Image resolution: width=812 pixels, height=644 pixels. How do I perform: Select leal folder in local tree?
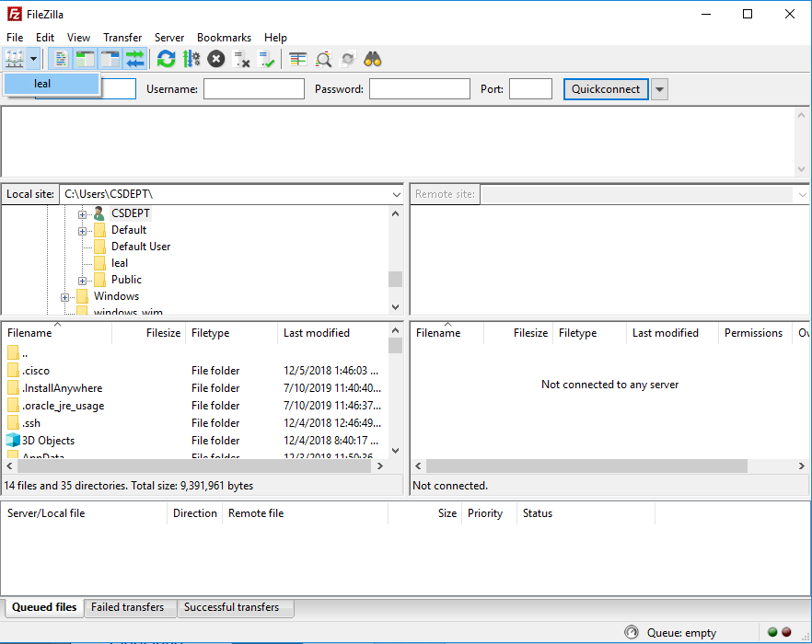click(120, 263)
